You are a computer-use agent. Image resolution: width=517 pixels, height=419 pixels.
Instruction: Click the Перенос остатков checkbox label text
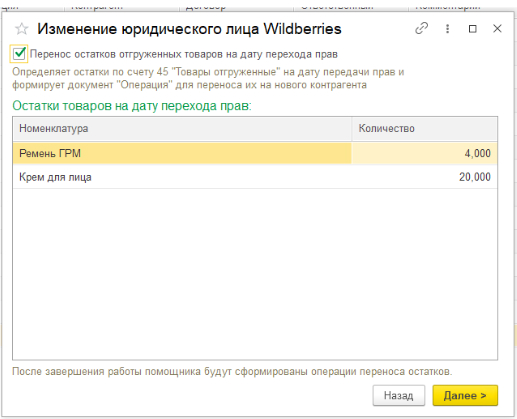[x=184, y=54]
